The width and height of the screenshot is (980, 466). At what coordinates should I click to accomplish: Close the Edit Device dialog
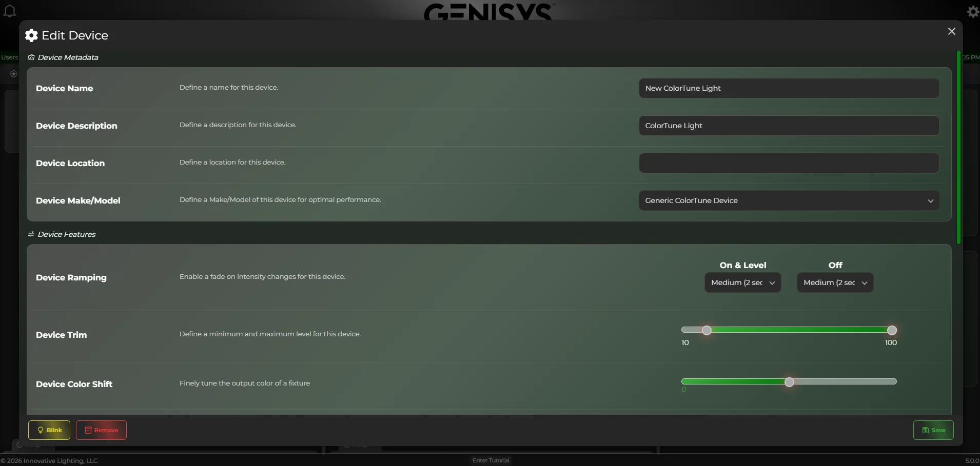[952, 31]
